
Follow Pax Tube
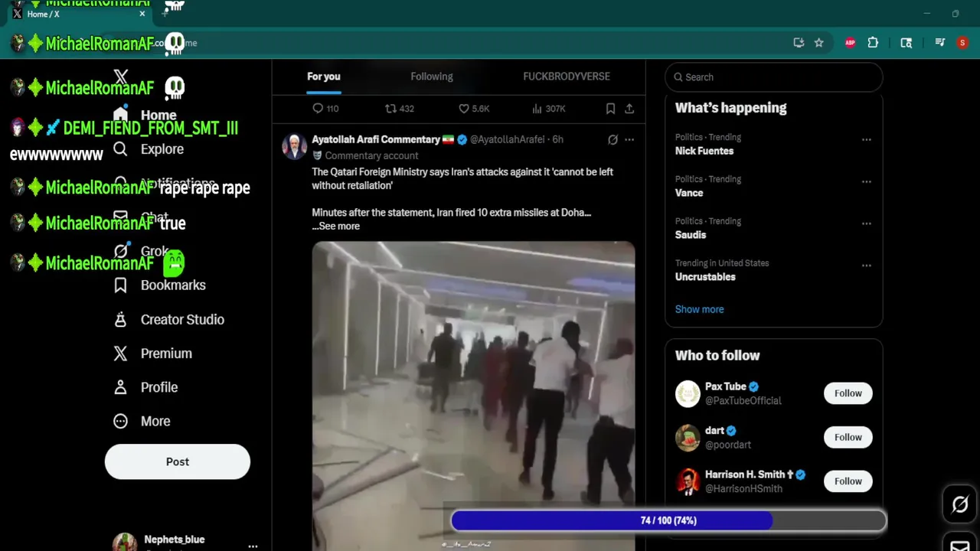(848, 393)
